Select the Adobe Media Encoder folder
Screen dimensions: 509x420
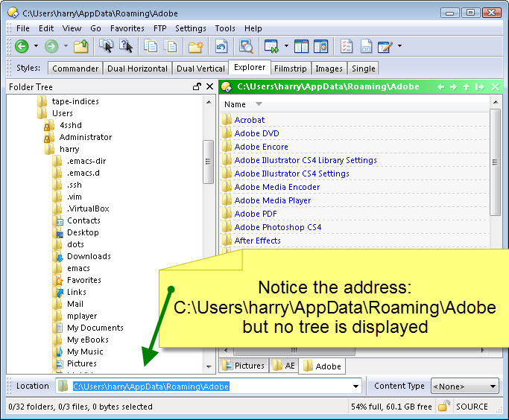point(277,187)
